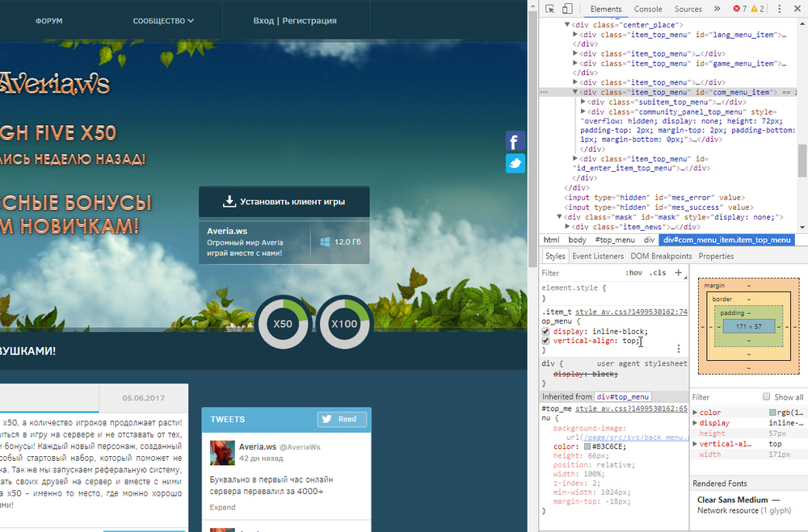Collapse the center_place div node
This screenshot has width=808, height=532.
pos(566,25)
